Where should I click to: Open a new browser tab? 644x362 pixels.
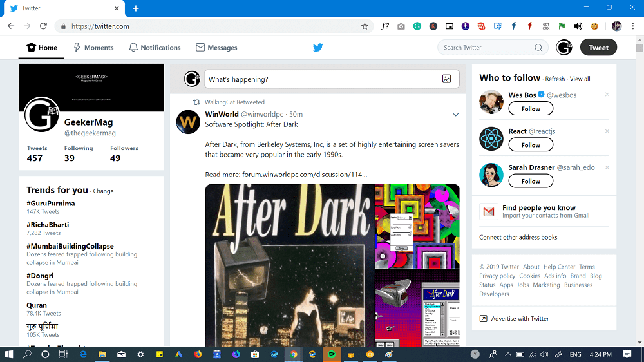(x=135, y=8)
